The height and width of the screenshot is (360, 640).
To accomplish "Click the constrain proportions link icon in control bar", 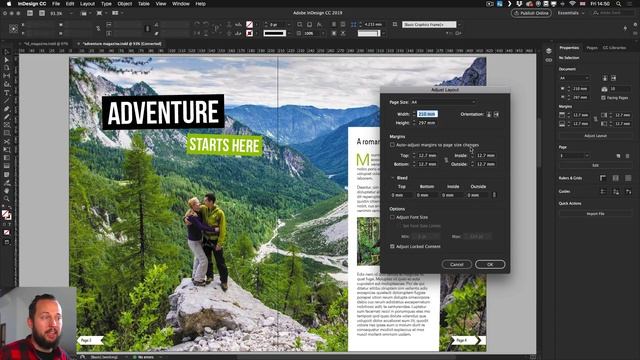I will [98, 29].
